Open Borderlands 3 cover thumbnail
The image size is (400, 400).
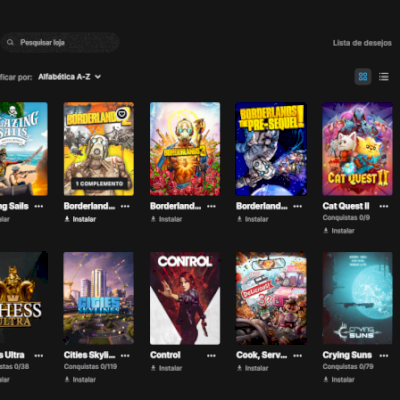[185, 149]
